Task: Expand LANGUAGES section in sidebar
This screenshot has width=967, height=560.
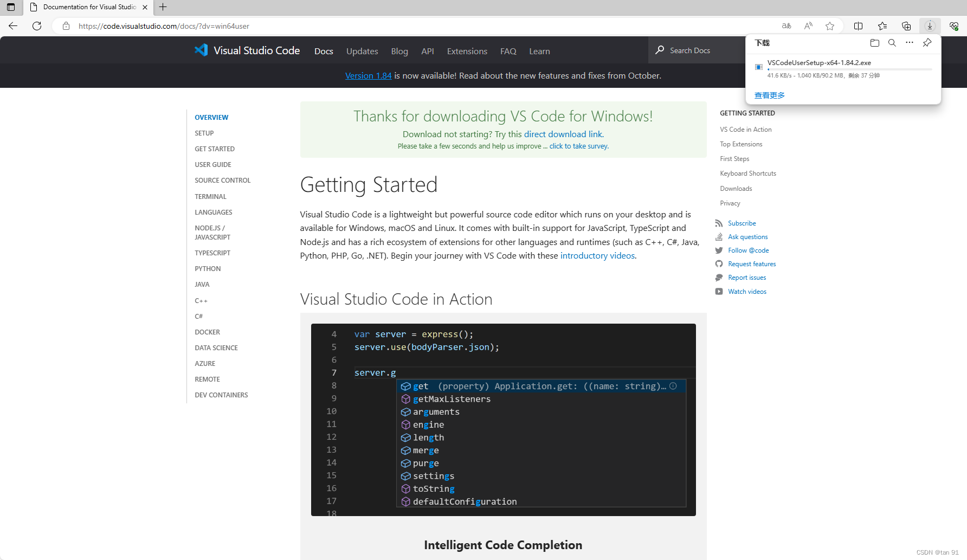Action: tap(214, 213)
